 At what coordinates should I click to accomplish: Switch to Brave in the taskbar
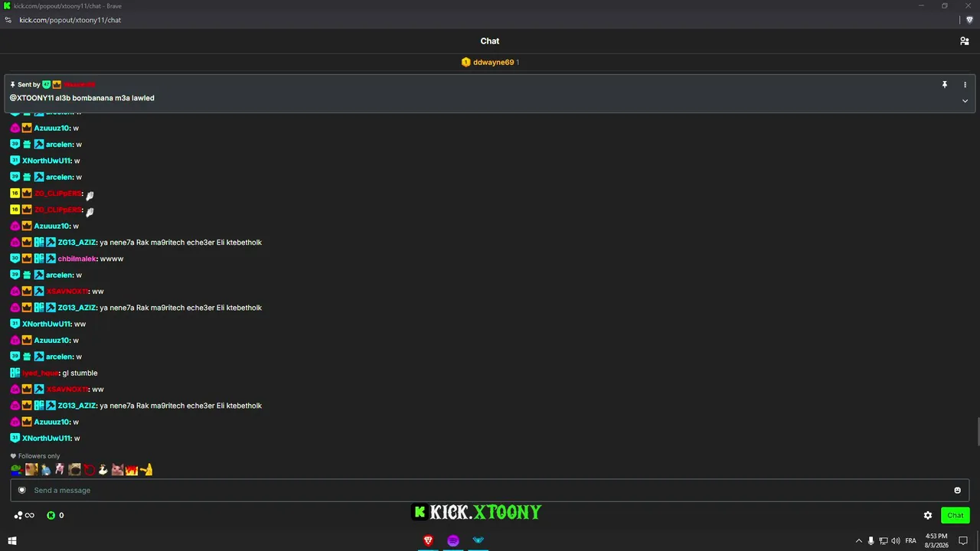tap(428, 540)
